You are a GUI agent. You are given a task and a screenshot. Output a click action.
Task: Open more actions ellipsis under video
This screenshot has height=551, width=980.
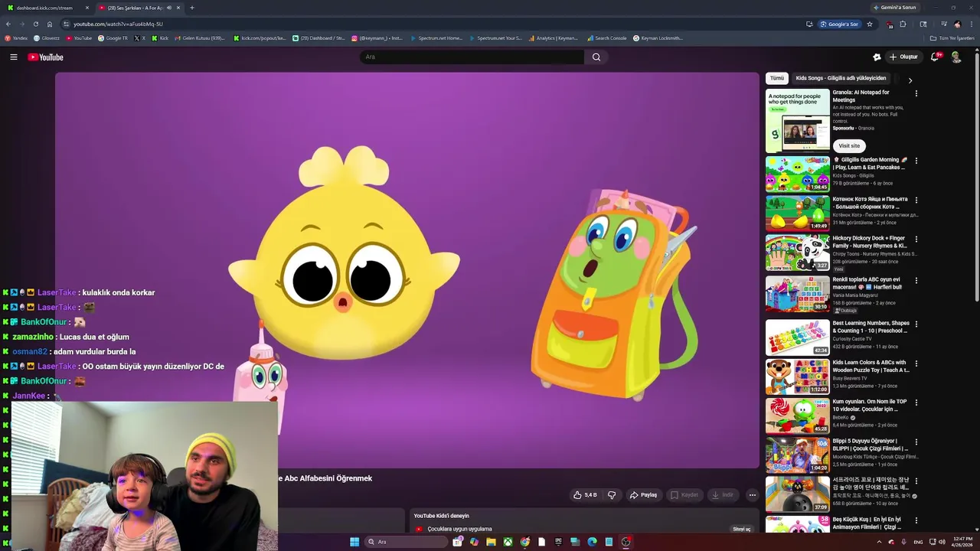[752, 495]
